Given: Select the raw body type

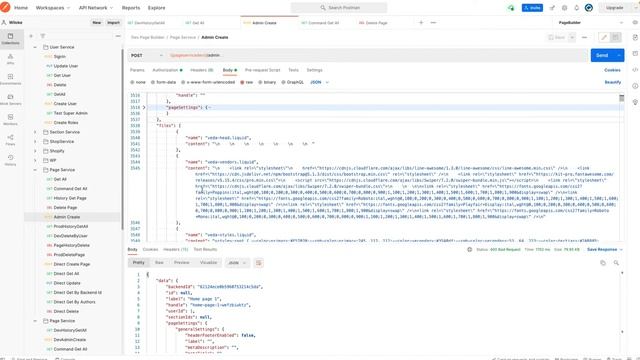Looking at the screenshot, I should [x=247, y=82].
